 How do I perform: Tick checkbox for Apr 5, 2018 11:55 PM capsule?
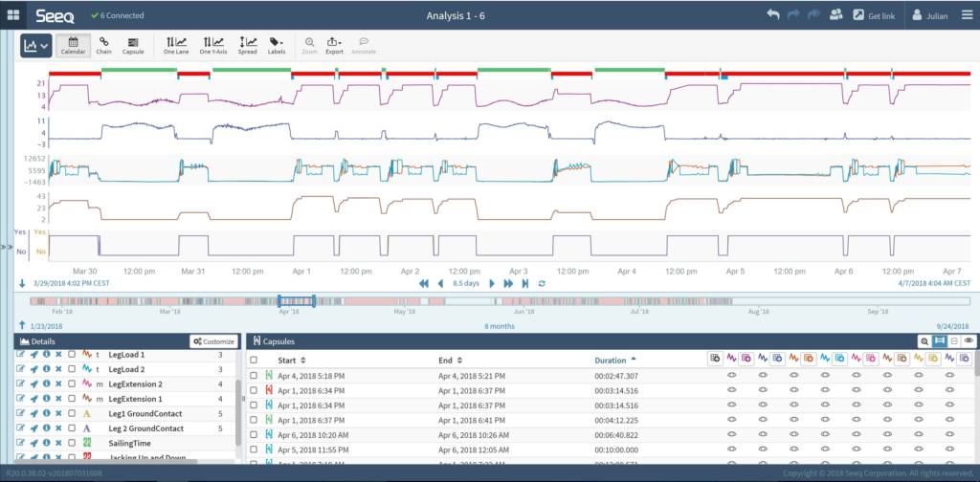click(254, 449)
